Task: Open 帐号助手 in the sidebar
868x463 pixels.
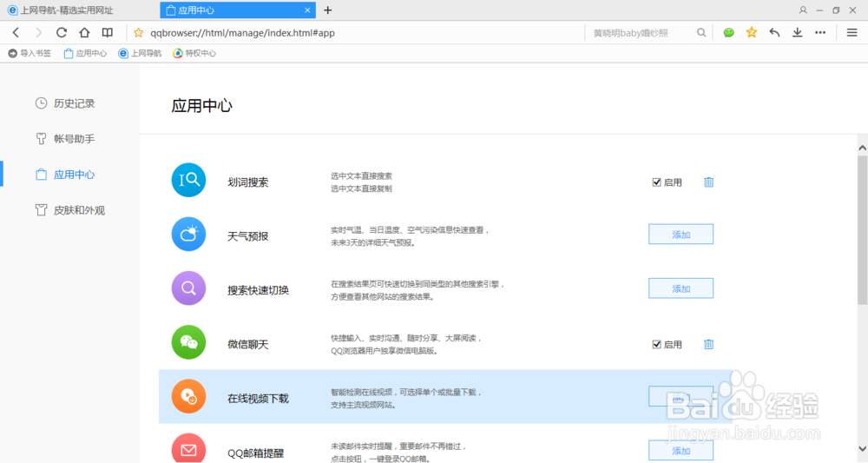Action: (x=65, y=139)
